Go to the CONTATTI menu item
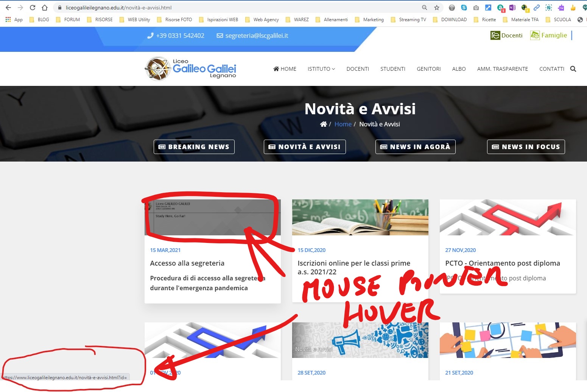 (x=551, y=69)
